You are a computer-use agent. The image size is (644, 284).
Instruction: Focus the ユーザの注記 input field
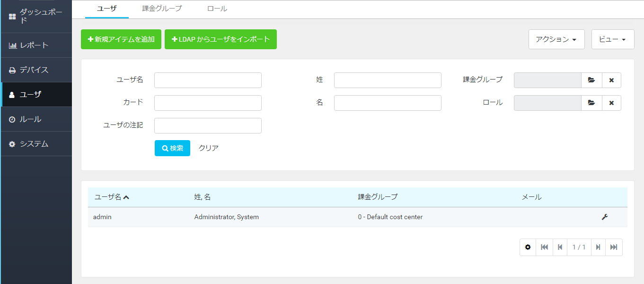coord(208,125)
